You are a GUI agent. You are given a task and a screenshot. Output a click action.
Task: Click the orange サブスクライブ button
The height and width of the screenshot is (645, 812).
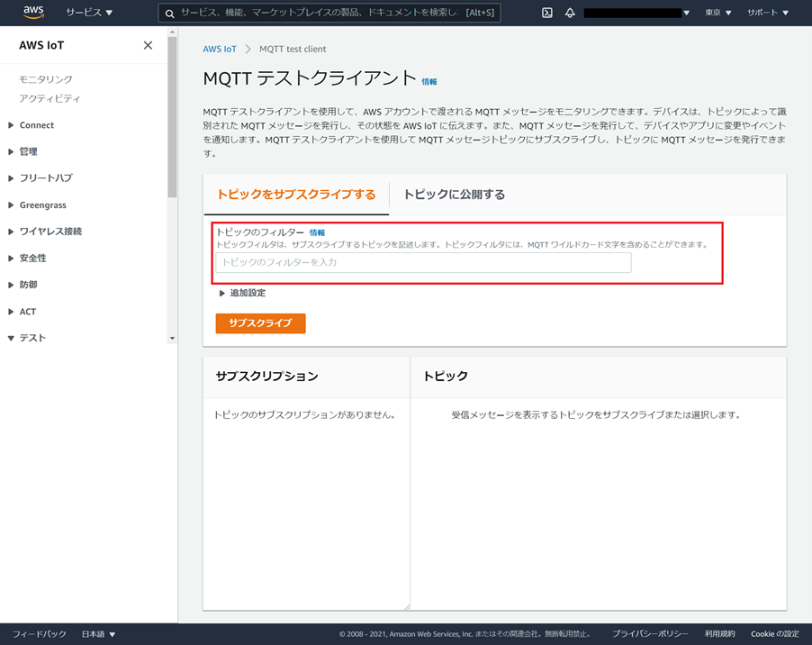(x=260, y=323)
